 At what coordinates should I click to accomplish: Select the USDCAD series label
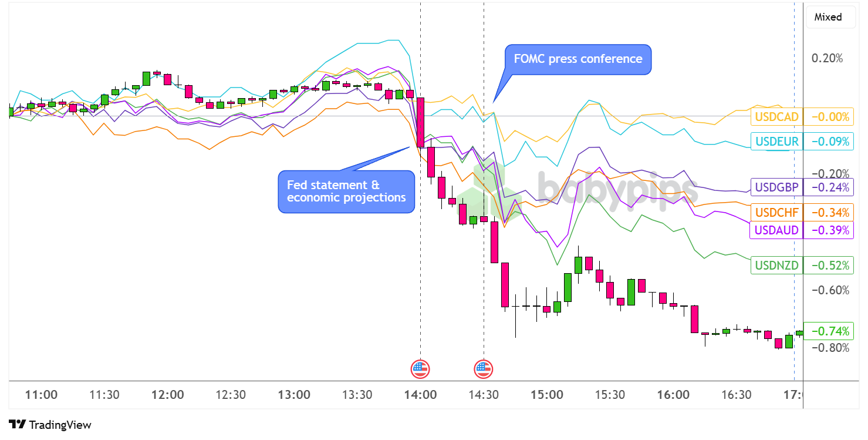coord(776,117)
